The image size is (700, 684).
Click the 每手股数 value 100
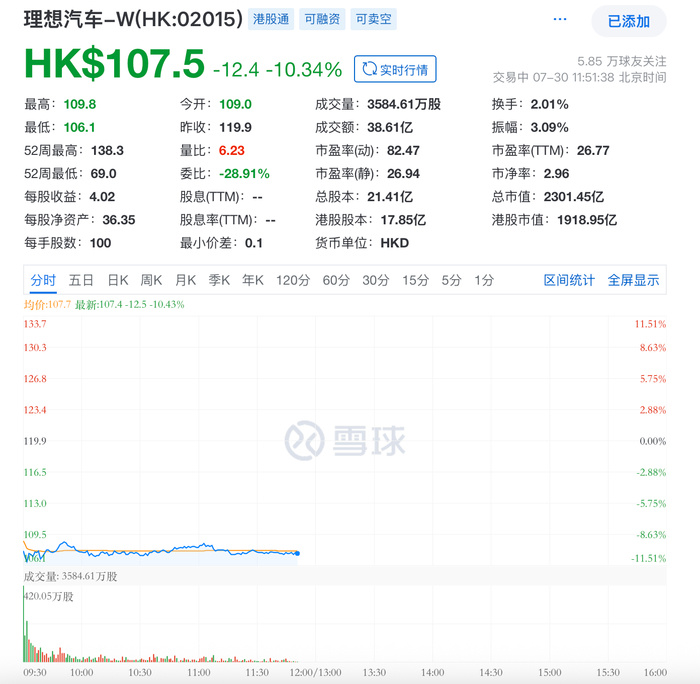pos(100,243)
